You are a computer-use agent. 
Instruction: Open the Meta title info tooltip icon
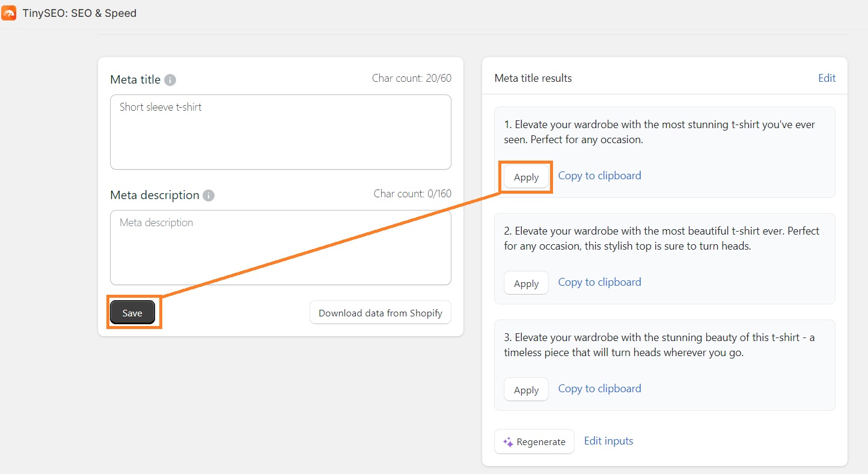171,79
